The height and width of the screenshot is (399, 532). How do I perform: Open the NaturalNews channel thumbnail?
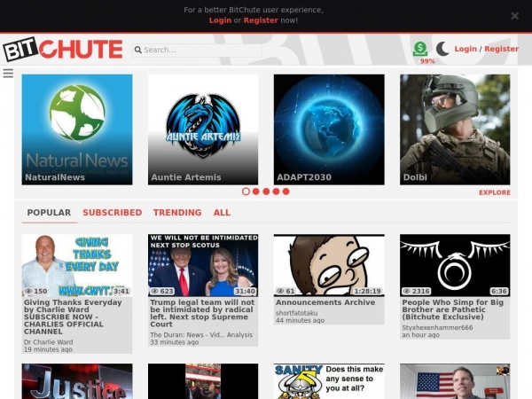[77, 129]
